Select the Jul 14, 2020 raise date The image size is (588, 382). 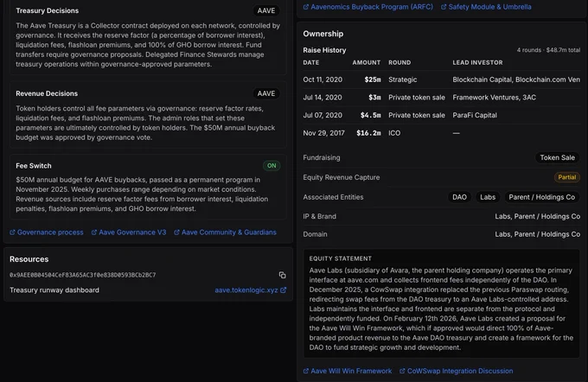323,98
